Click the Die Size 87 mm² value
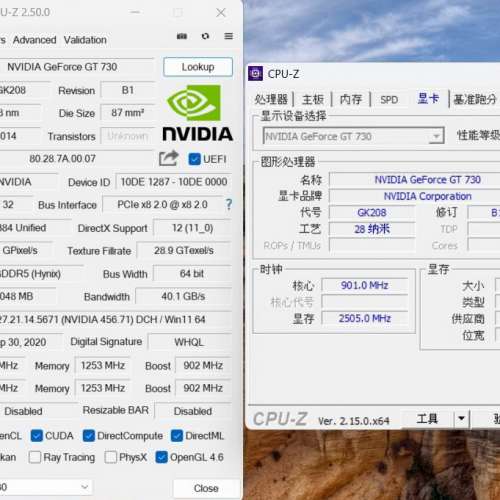Image resolution: width=500 pixels, height=500 pixels. [128, 113]
